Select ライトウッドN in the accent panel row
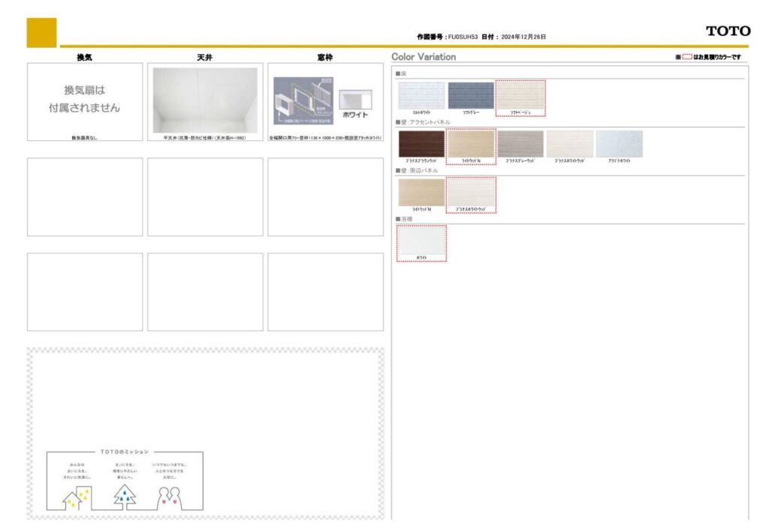The height and width of the screenshot is (532, 769). [471, 144]
